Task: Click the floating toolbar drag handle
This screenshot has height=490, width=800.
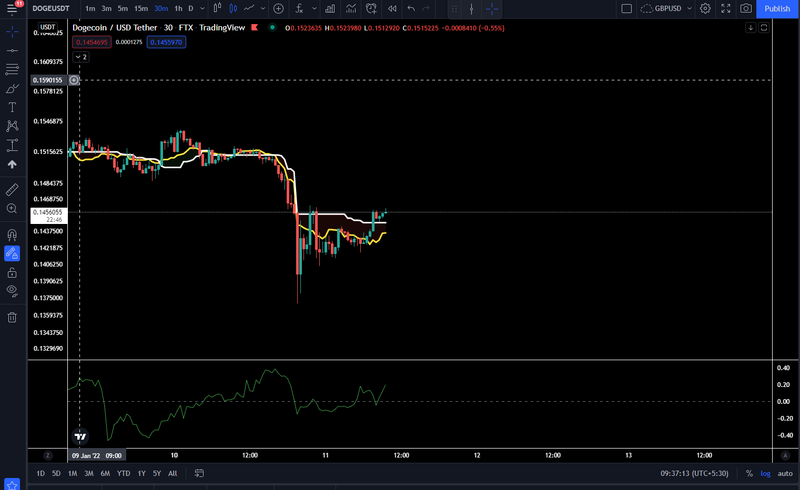Action: click(x=454, y=9)
